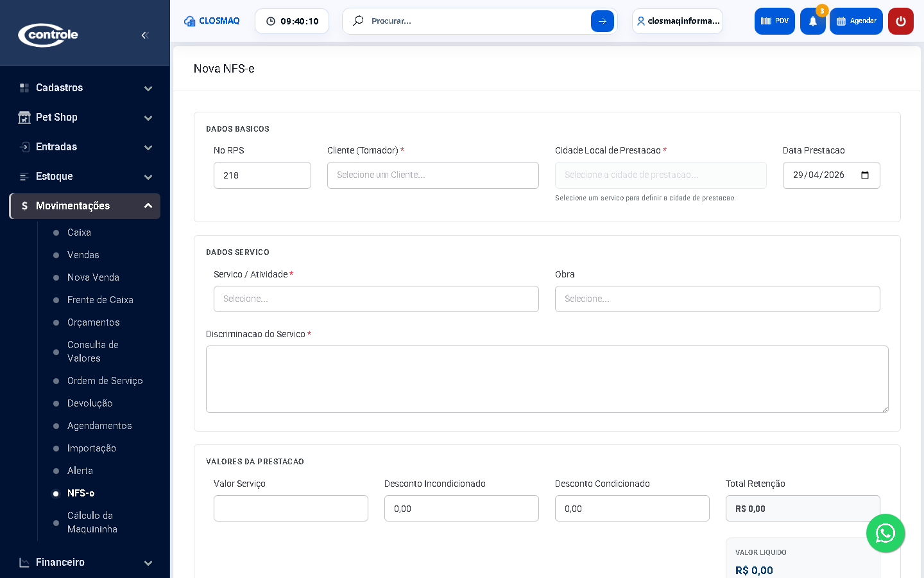The width and height of the screenshot is (924, 578).
Task: Expand the Pet Shop menu
Action: tap(85, 118)
